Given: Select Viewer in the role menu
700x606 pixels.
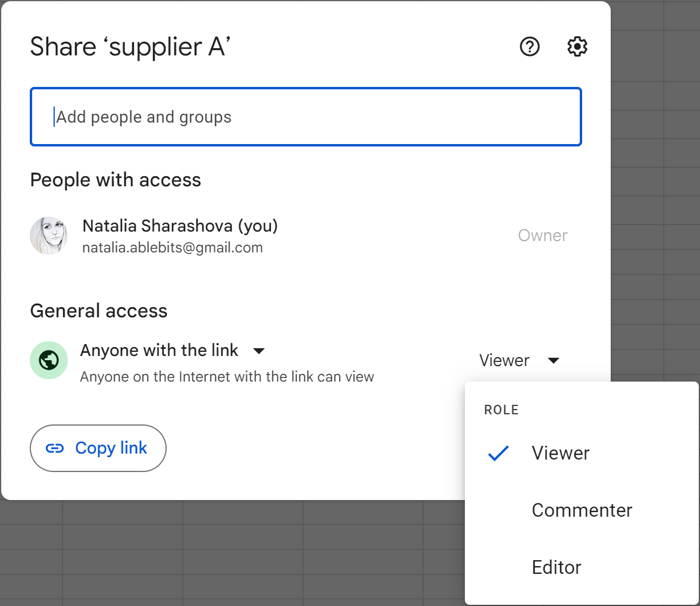Looking at the screenshot, I should coord(581,453).
